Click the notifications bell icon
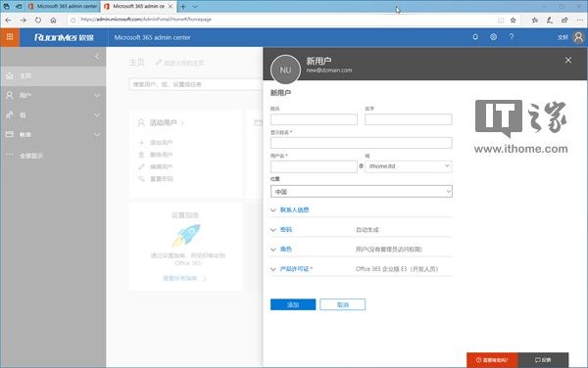 click(x=475, y=37)
